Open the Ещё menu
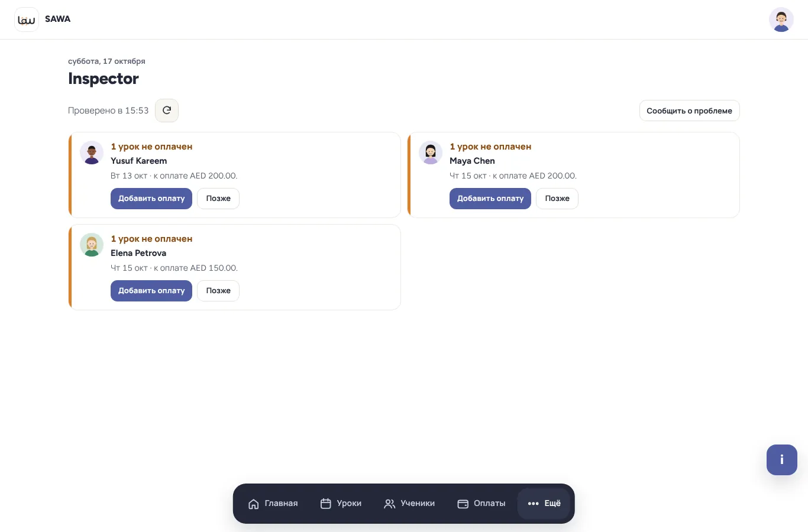The width and height of the screenshot is (808, 532). [544, 504]
